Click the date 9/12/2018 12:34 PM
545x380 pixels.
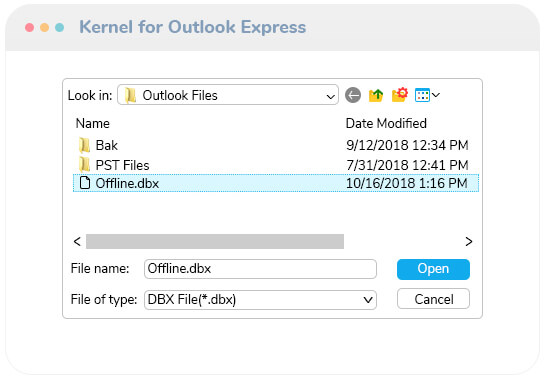pos(407,145)
